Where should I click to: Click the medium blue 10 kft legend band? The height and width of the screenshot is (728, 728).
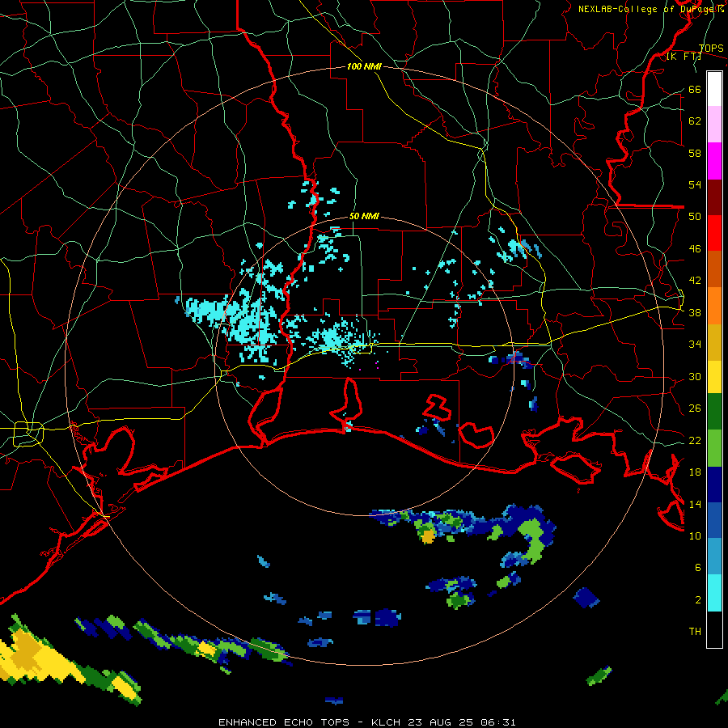(714, 520)
